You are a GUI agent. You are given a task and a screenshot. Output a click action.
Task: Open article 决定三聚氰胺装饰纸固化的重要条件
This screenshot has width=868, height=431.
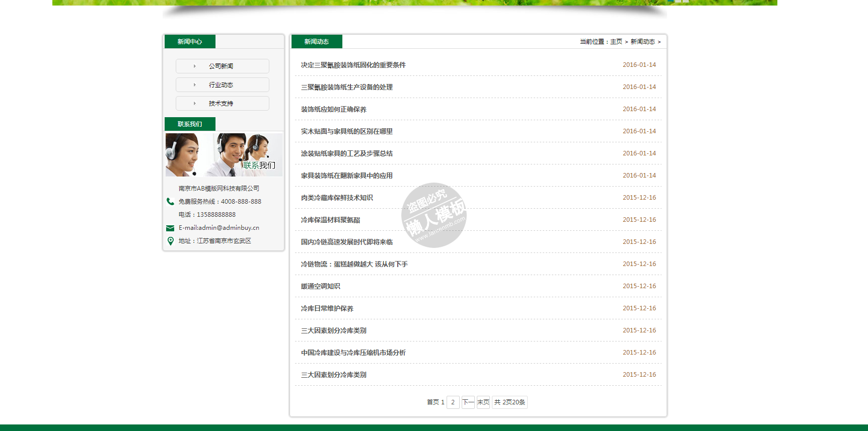(353, 65)
